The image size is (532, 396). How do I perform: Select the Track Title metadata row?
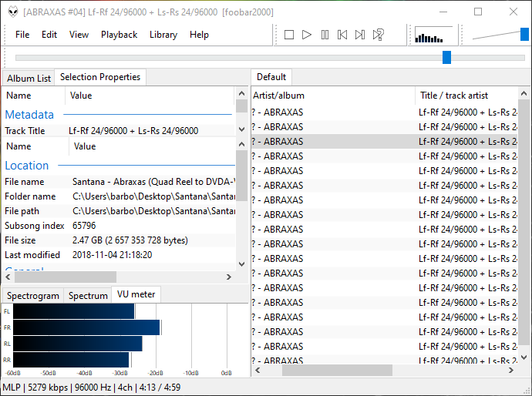point(119,131)
